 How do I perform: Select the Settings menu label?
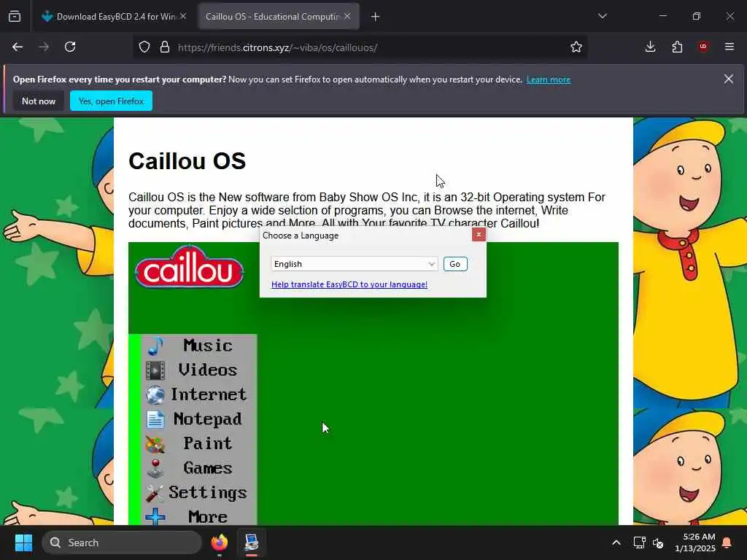click(208, 492)
